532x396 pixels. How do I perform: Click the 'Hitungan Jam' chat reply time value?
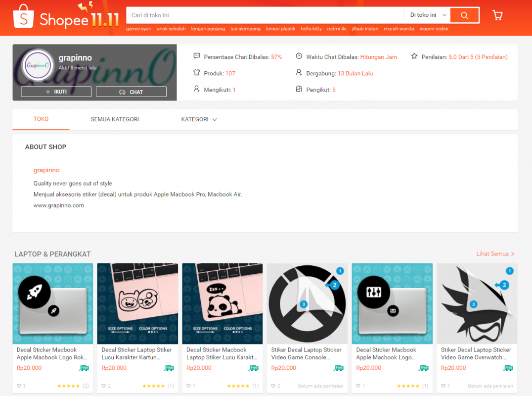click(379, 57)
